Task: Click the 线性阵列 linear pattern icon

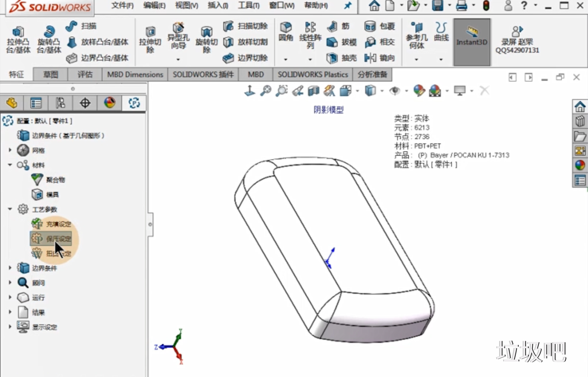Action: coord(310,35)
